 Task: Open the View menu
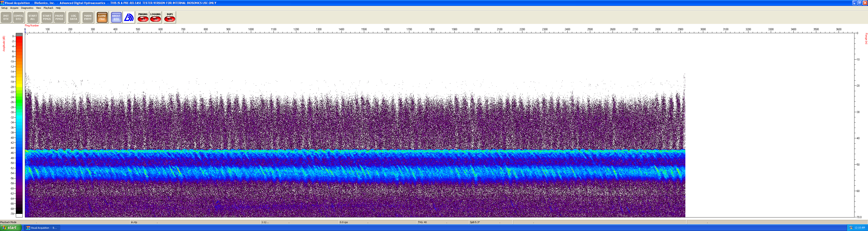tap(38, 8)
